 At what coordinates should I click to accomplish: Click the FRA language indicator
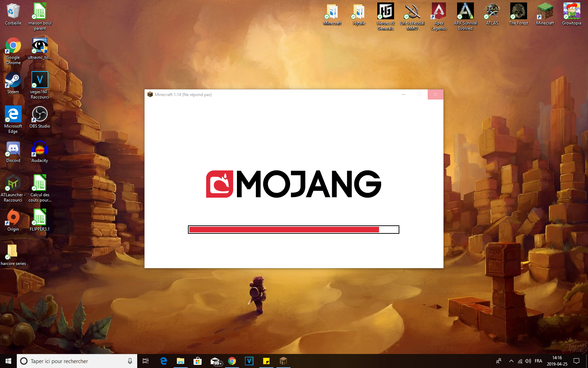pyautogui.click(x=538, y=361)
